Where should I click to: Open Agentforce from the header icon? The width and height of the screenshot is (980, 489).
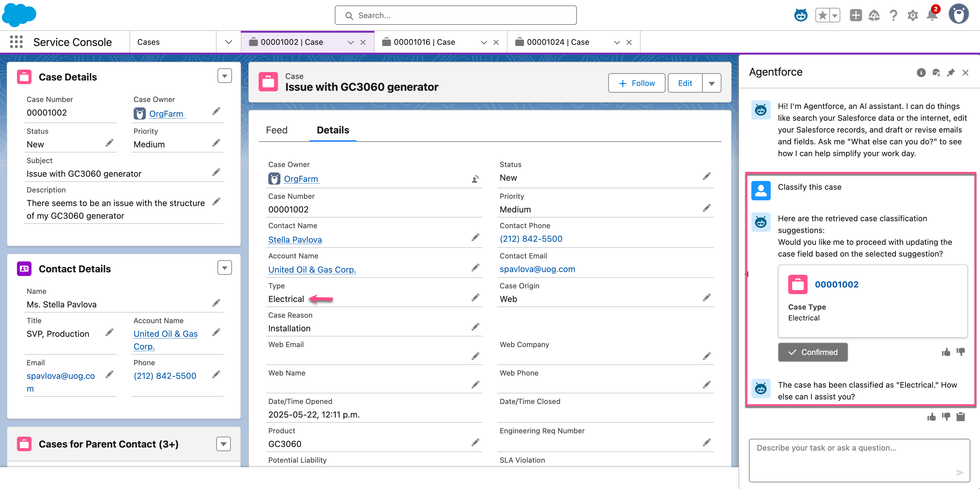click(x=801, y=15)
